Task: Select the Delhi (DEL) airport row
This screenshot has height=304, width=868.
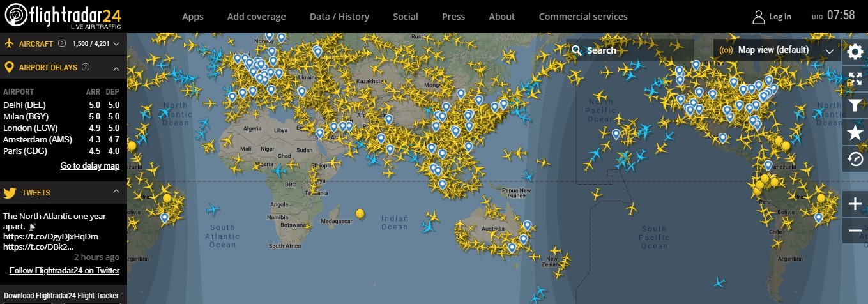Action: tap(62, 105)
